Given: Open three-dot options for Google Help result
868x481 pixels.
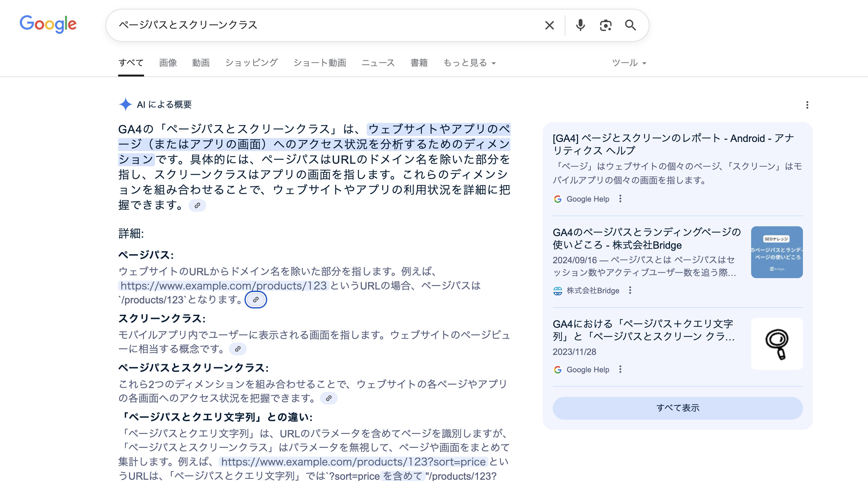Looking at the screenshot, I should click(620, 199).
